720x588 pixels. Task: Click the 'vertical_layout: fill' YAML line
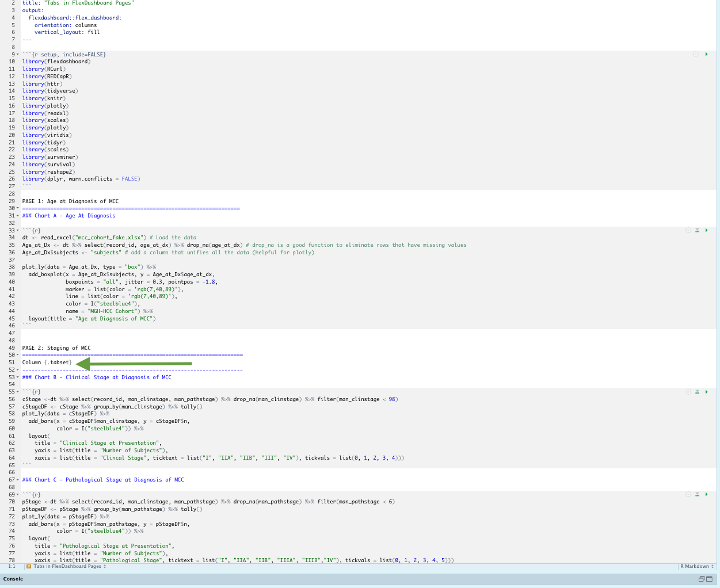[67, 32]
